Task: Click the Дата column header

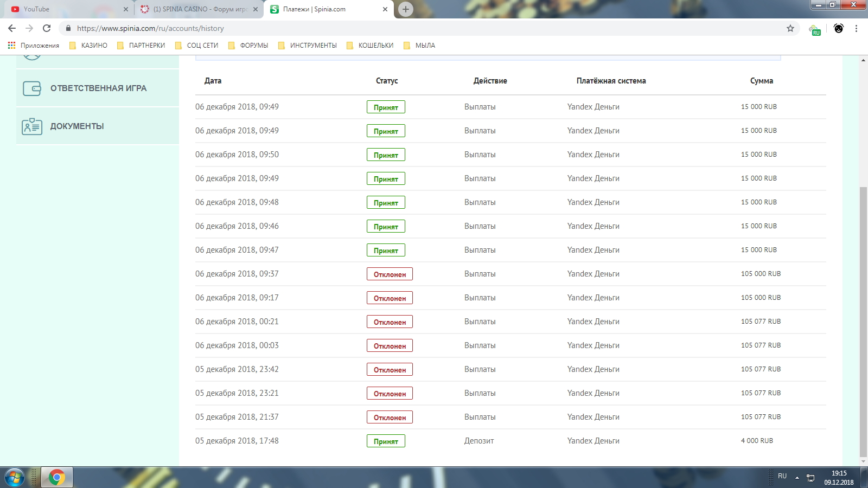Action: click(213, 81)
